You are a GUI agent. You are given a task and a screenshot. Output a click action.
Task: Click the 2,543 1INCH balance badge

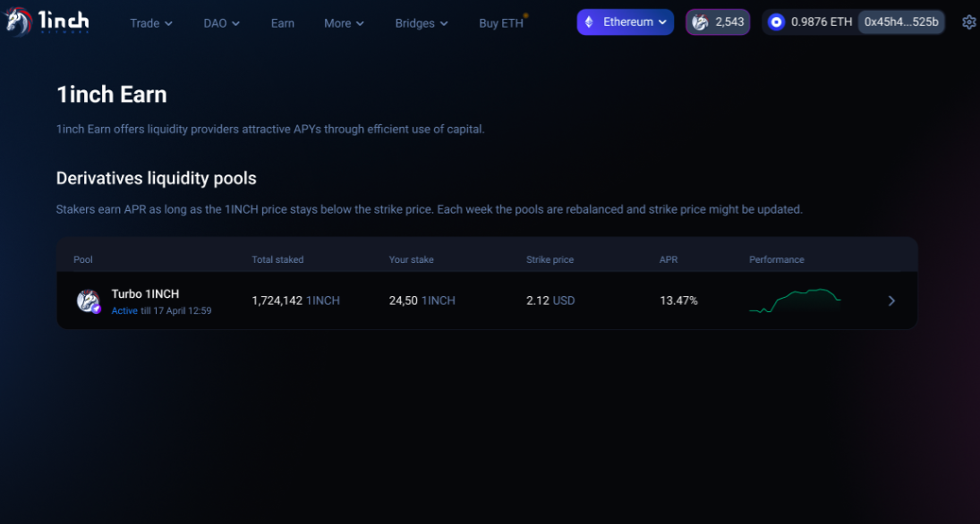tap(718, 22)
